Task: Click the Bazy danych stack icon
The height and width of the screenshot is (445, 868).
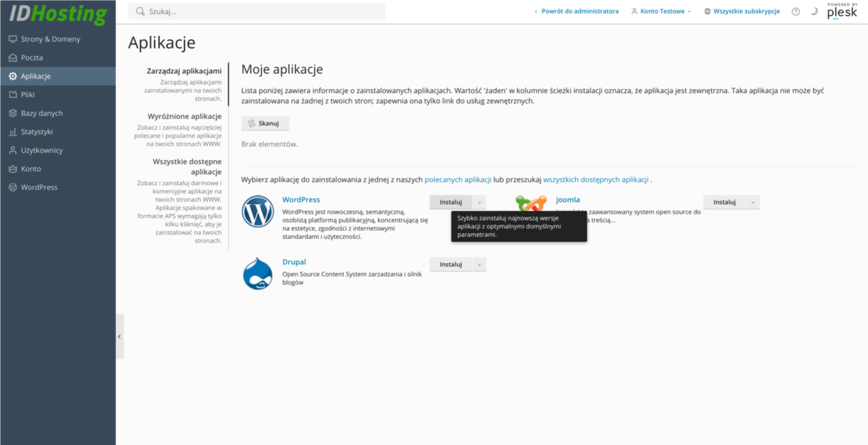Action: pos(13,114)
